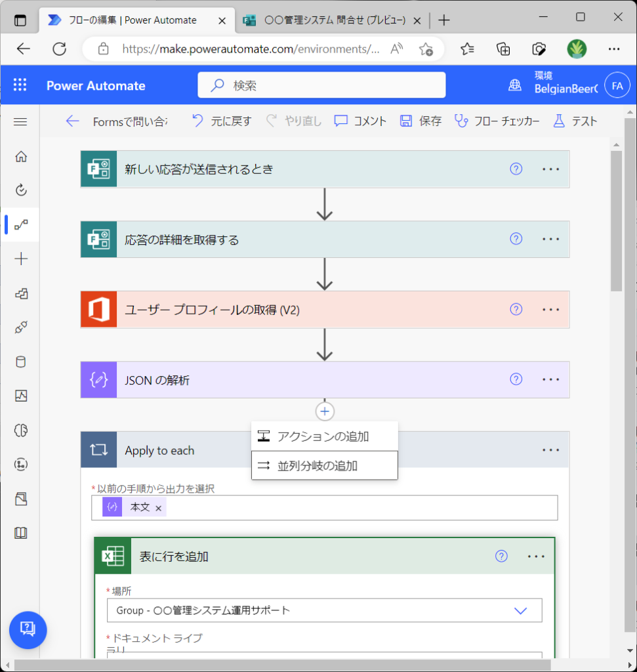
Task: Open Solutions icon in the sidebar
Action: [x=21, y=499]
